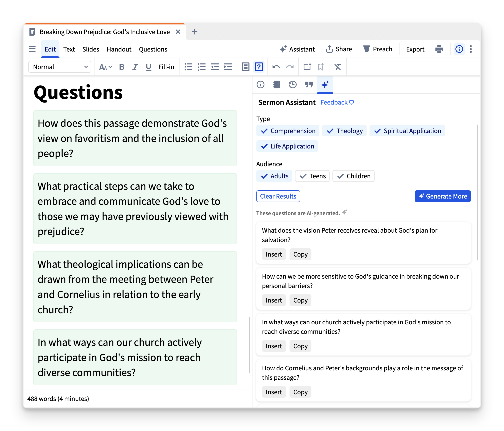The image size is (504, 431).
Task: Open a new document tab with plus
Action: (x=194, y=32)
